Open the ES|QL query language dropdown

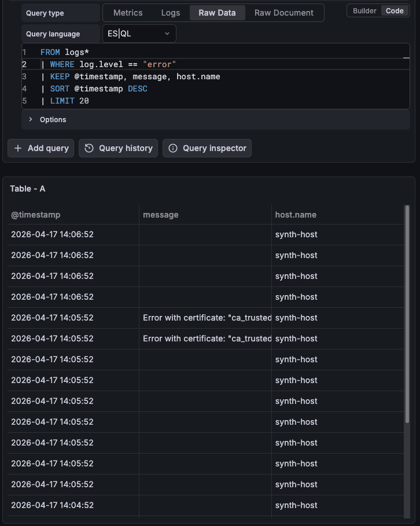(x=139, y=34)
